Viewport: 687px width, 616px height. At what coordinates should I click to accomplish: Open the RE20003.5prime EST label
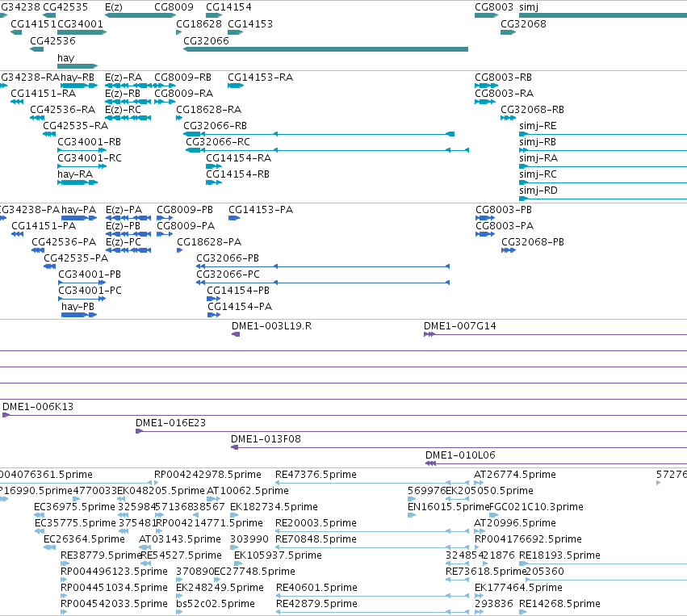tap(316, 523)
